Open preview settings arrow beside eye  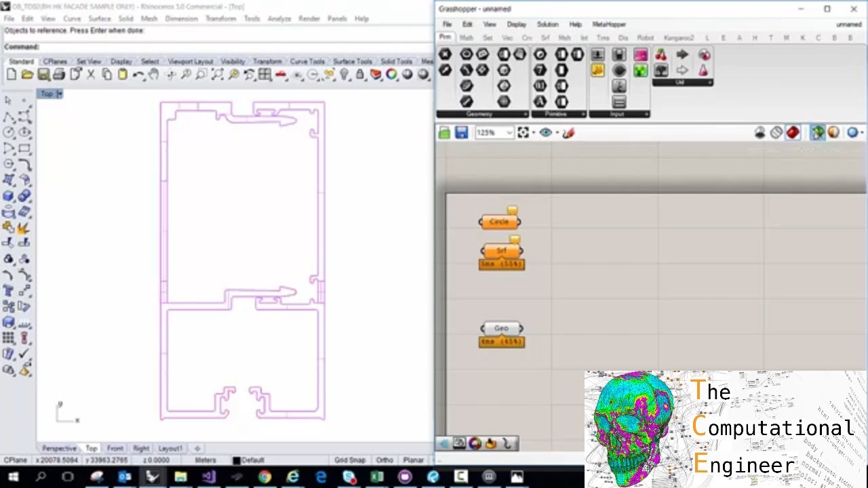557,133
